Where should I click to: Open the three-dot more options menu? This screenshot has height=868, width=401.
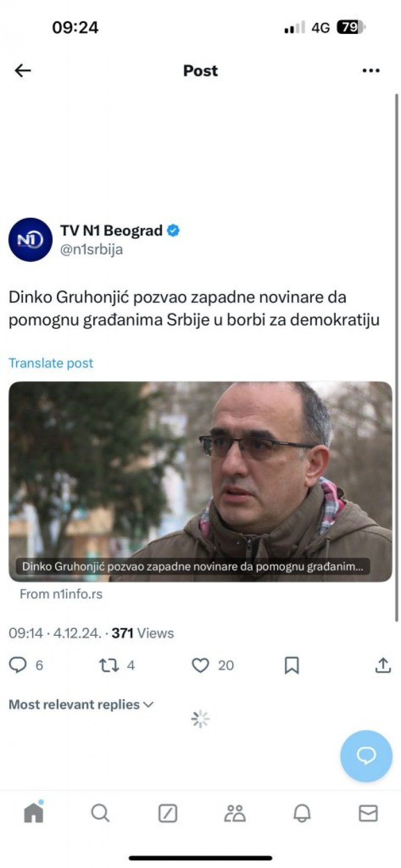pyautogui.click(x=371, y=70)
